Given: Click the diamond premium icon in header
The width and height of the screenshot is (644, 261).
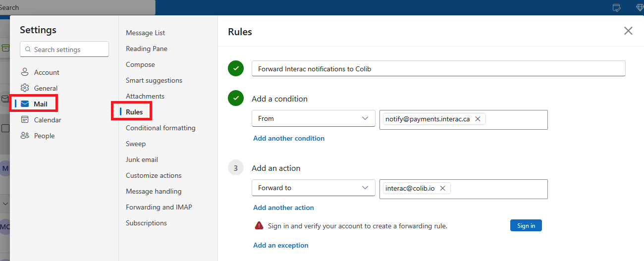Looking at the screenshot, I should pos(640,7).
